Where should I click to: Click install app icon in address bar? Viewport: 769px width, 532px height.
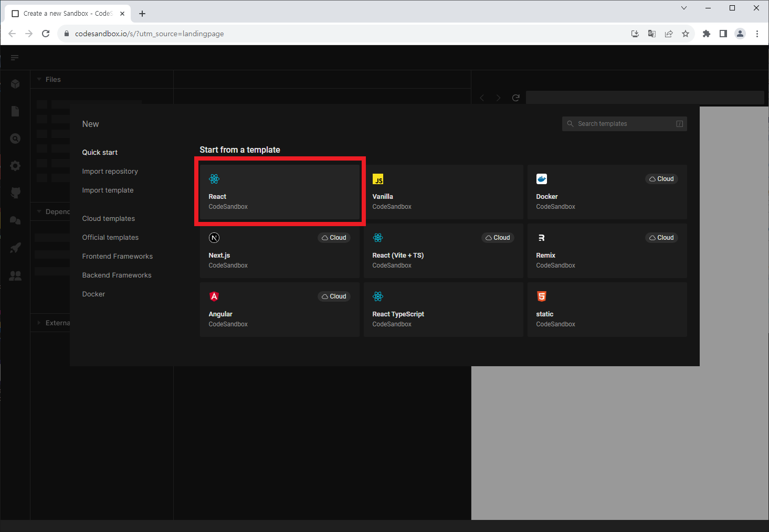(x=635, y=34)
